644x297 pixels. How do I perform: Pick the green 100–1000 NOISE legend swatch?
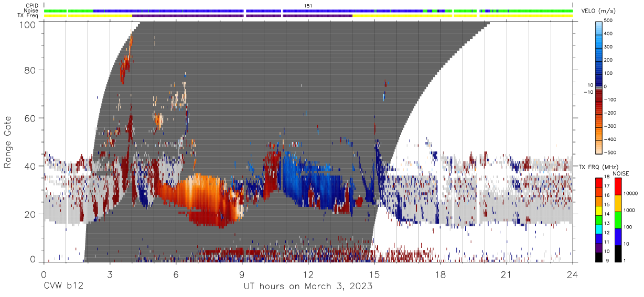617,219
